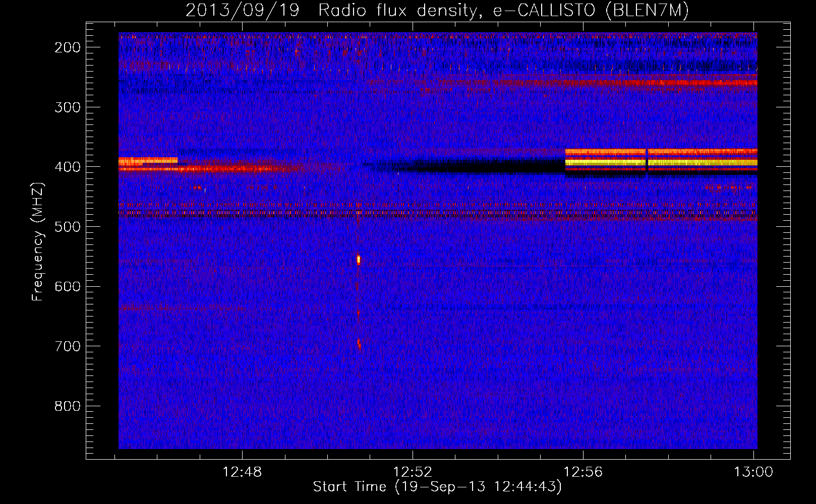This screenshot has width=816, height=504.
Task: Click the 300 frequency tick label
Action: click(x=67, y=107)
